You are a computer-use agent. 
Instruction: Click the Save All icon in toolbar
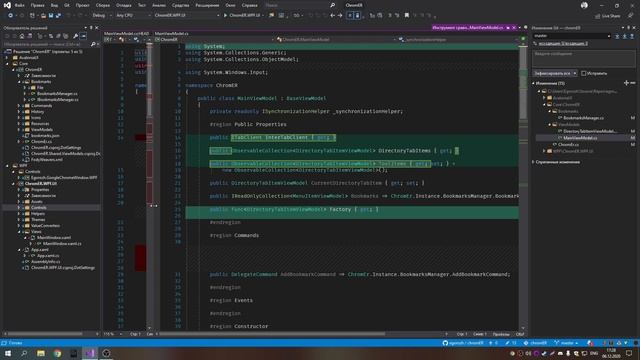[x=58, y=16]
